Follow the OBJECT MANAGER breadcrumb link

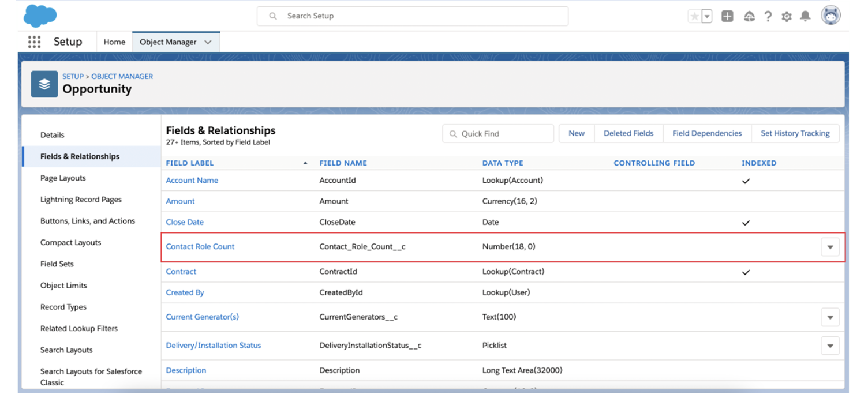pos(122,76)
